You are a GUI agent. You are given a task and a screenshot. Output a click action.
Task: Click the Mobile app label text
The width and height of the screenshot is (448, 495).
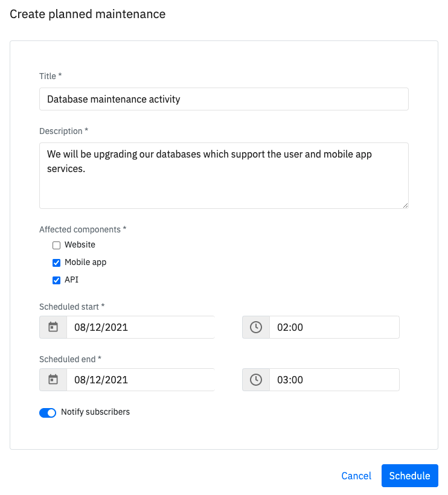(86, 263)
